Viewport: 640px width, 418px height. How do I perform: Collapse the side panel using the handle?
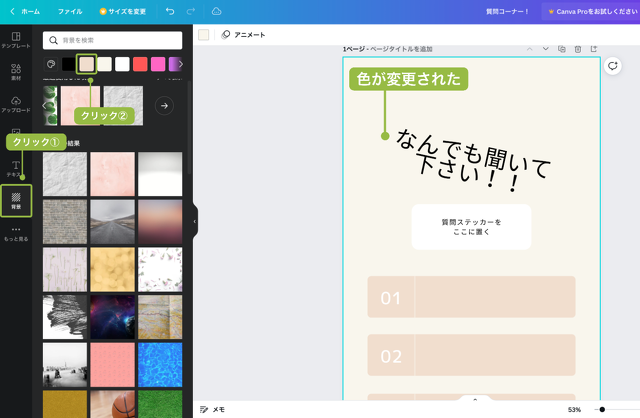(194, 221)
